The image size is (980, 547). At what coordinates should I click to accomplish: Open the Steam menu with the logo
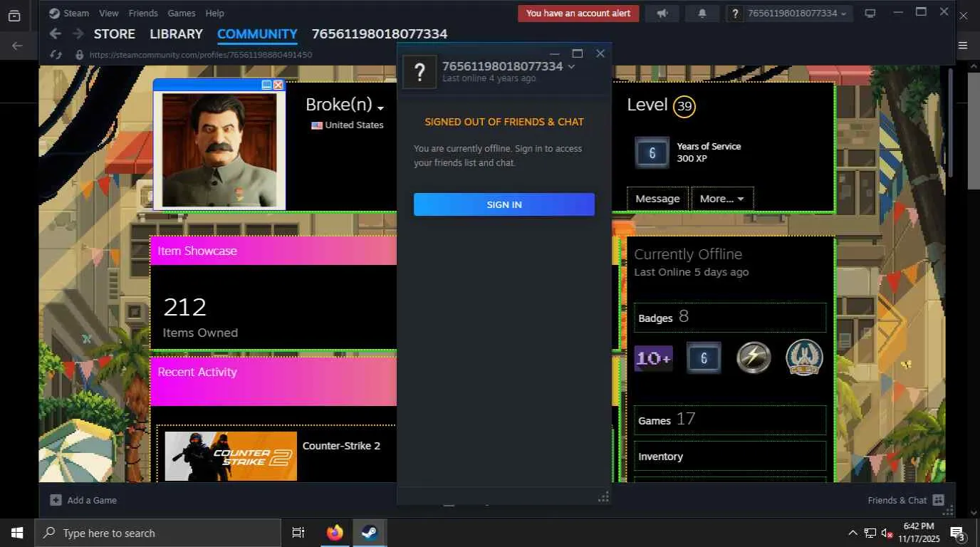coord(69,13)
